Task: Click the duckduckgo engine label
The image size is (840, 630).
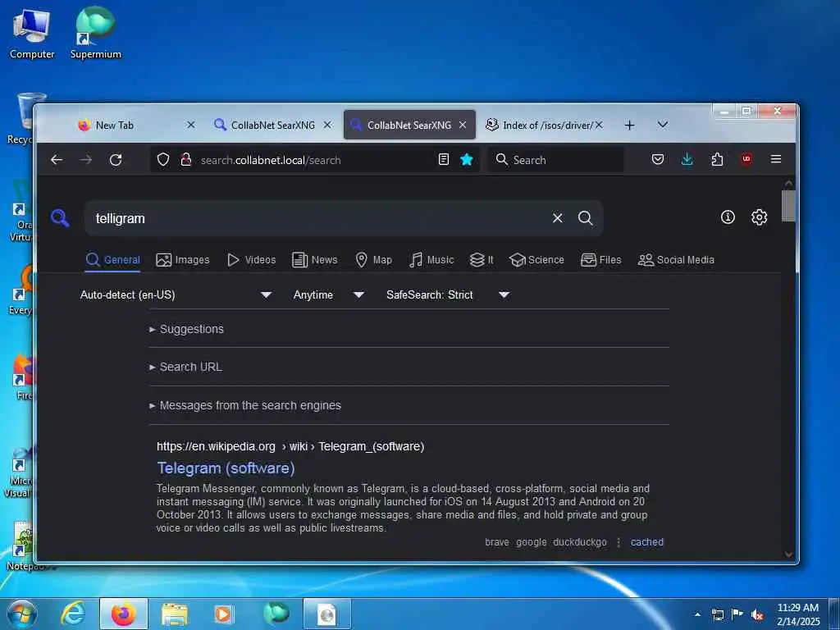Action: click(x=580, y=542)
